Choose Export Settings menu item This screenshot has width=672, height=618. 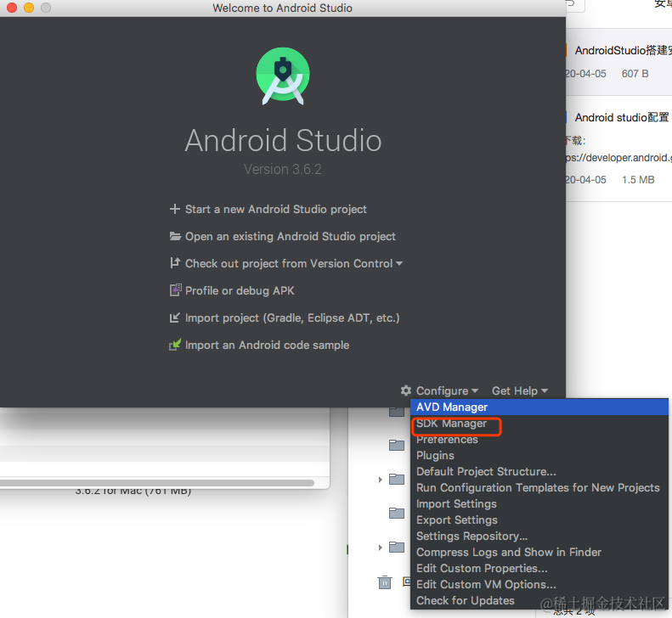pos(539,520)
